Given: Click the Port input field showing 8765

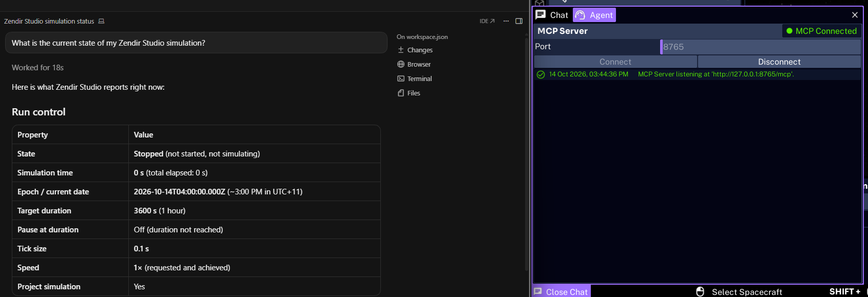Looking at the screenshot, I should pyautogui.click(x=760, y=47).
